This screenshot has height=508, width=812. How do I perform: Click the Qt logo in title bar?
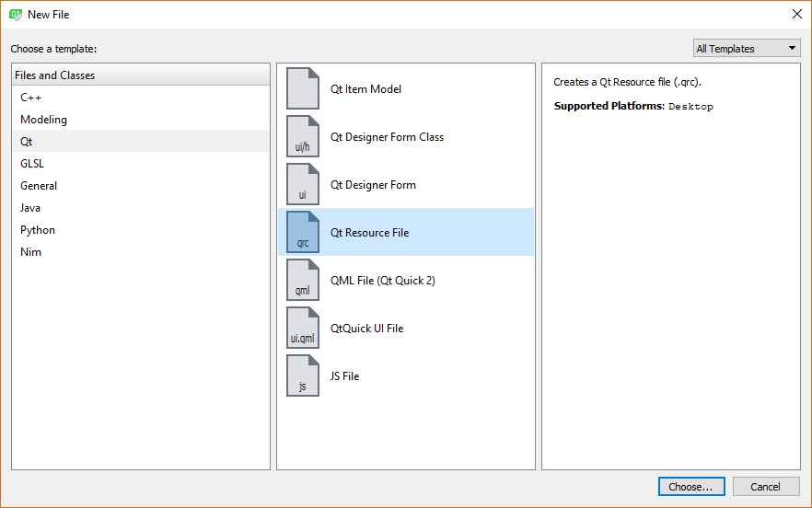[x=16, y=15]
